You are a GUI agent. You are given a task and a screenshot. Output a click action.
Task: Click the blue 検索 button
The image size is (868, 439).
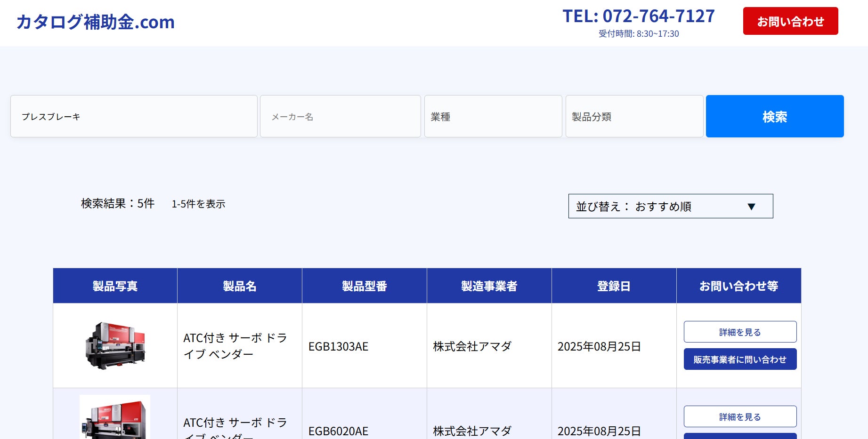[x=775, y=116]
